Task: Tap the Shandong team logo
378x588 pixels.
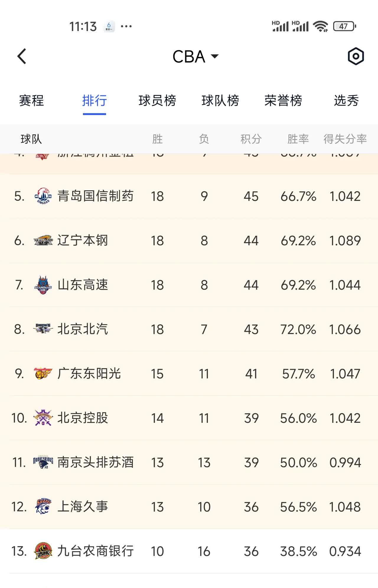Action: [x=43, y=285]
